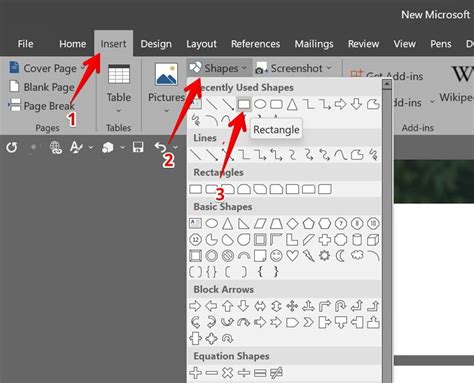Open the View tab
This screenshot has width=474, height=383.
click(x=404, y=44)
